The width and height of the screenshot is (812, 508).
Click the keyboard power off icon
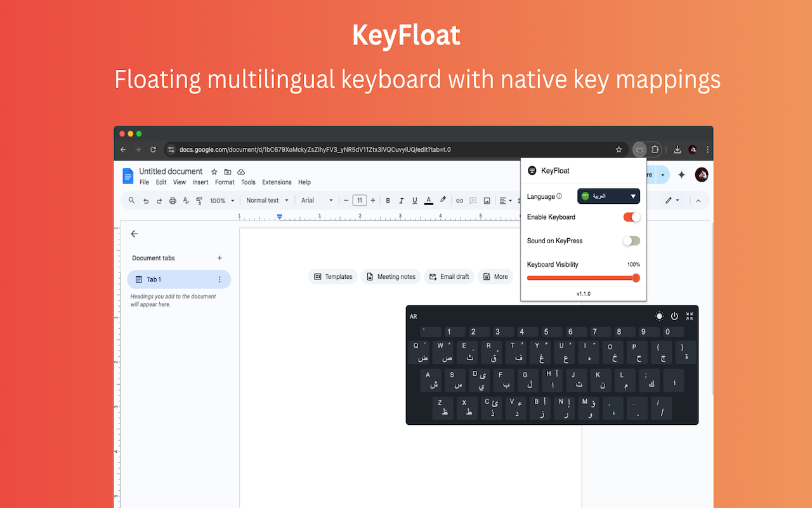pyautogui.click(x=674, y=316)
